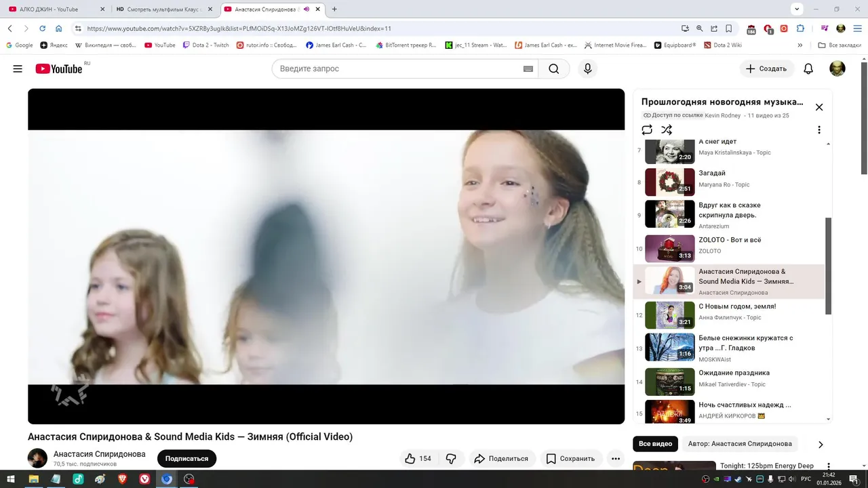Toggle playlist shuffle button
868x488 pixels.
point(667,129)
